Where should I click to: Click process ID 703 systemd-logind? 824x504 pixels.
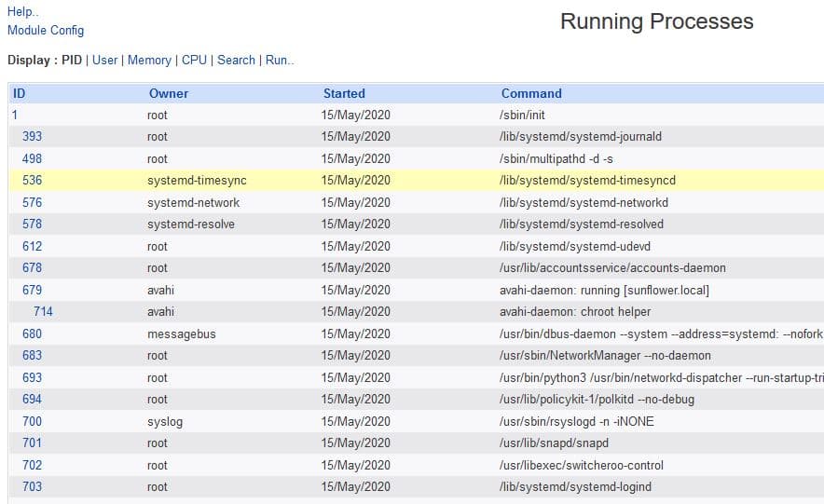click(32, 486)
